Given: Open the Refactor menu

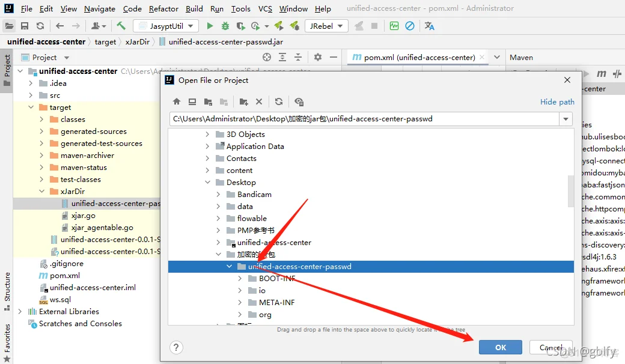Looking at the screenshot, I should tap(163, 8).
